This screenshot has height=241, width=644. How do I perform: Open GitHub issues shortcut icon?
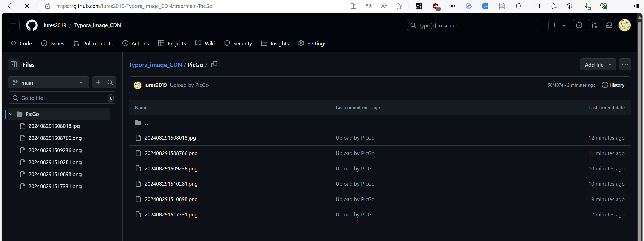click(x=579, y=25)
